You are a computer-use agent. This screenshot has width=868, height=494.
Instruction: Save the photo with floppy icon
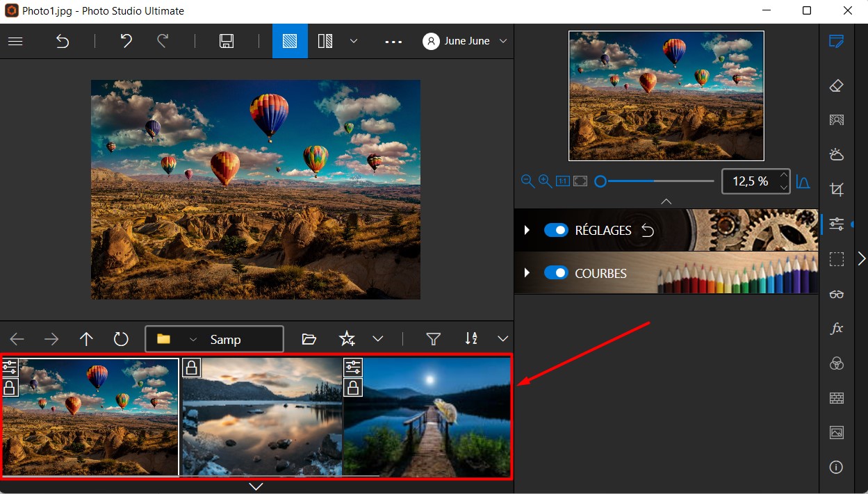point(226,41)
